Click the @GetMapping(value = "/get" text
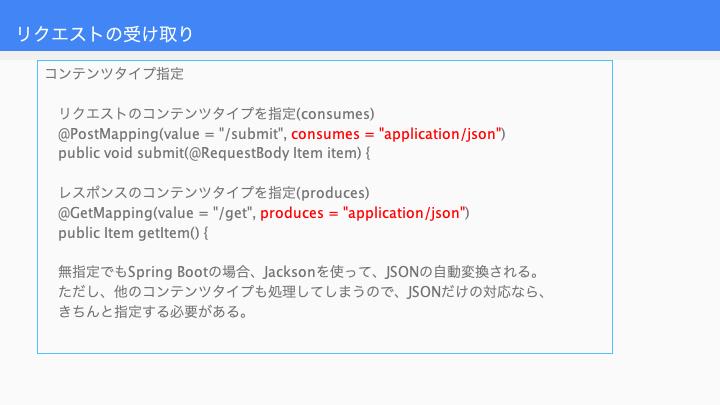The width and height of the screenshot is (720, 405). (157, 213)
